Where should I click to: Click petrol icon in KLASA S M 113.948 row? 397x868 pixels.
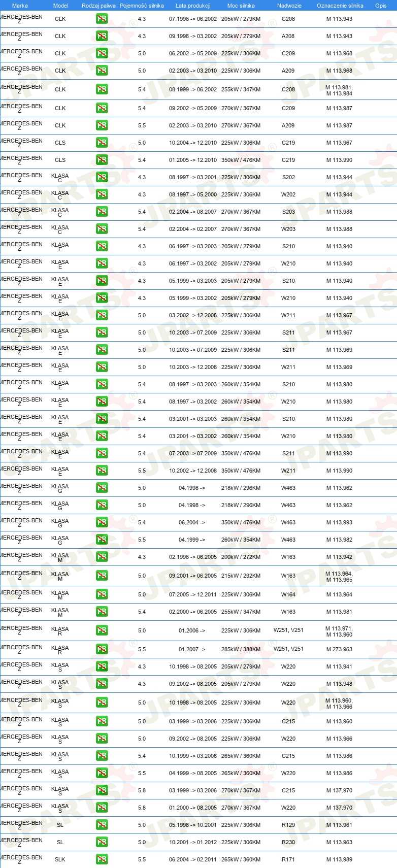click(102, 684)
